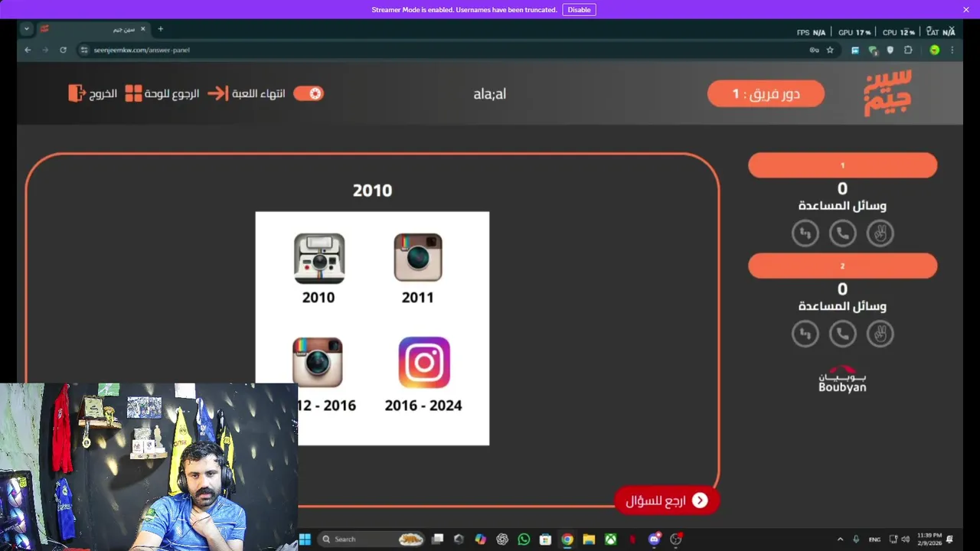The height and width of the screenshot is (551, 980).
Task: Use team 2 two-answers hand lifeline
Action: click(x=880, y=334)
